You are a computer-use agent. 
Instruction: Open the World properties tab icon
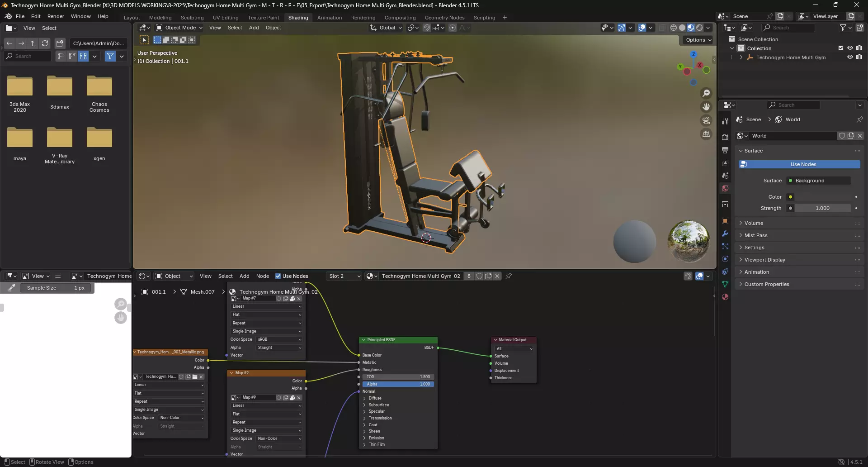pos(725,188)
